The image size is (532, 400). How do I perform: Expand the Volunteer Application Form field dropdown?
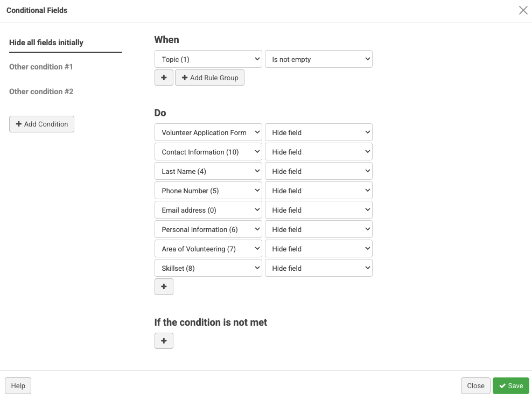pyautogui.click(x=208, y=132)
